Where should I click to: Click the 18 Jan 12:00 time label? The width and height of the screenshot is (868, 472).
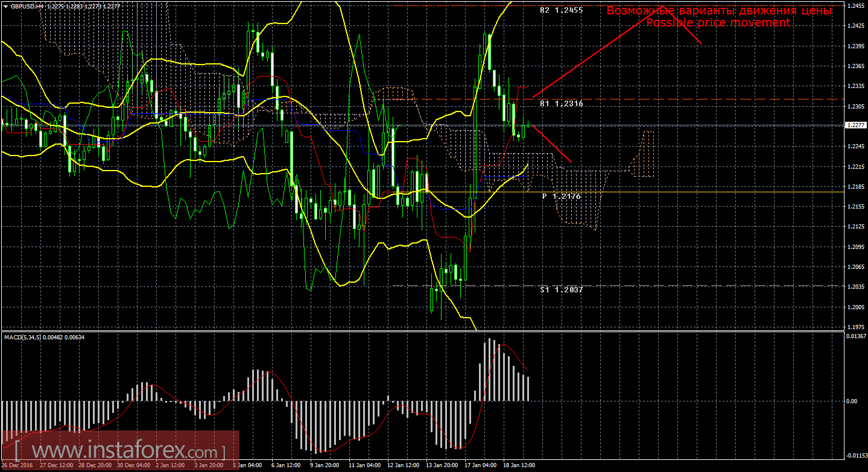[521, 466]
